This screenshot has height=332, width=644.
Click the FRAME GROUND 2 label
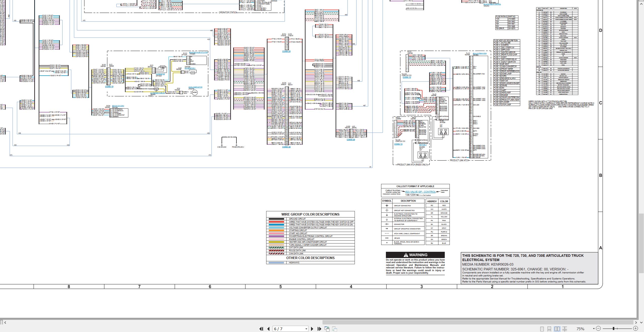238,147
